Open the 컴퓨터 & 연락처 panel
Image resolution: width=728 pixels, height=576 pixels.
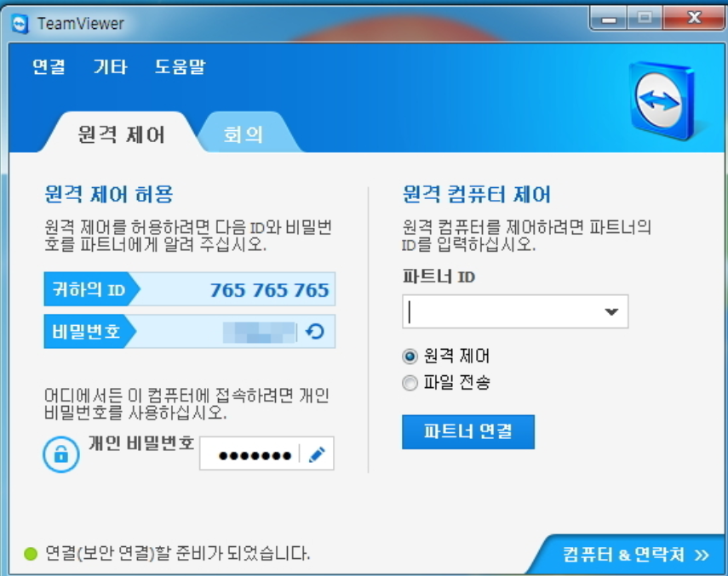pyautogui.click(x=635, y=554)
